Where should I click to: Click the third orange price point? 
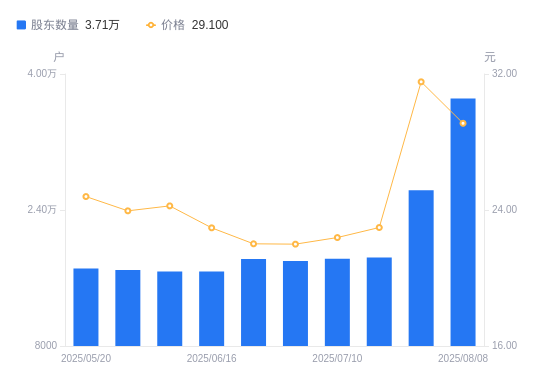pos(170,206)
